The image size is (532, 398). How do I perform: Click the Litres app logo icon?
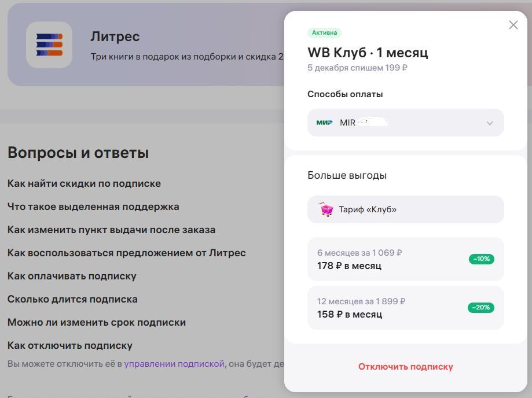pyautogui.click(x=49, y=45)
